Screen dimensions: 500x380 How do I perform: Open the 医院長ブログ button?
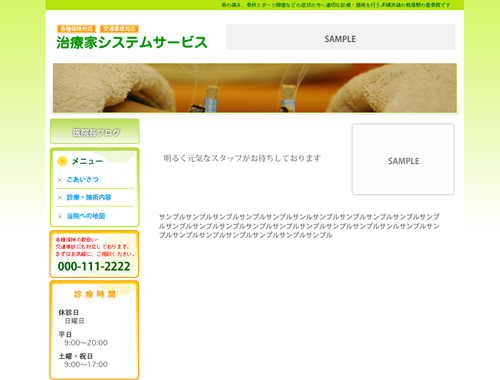coord(95,132)
